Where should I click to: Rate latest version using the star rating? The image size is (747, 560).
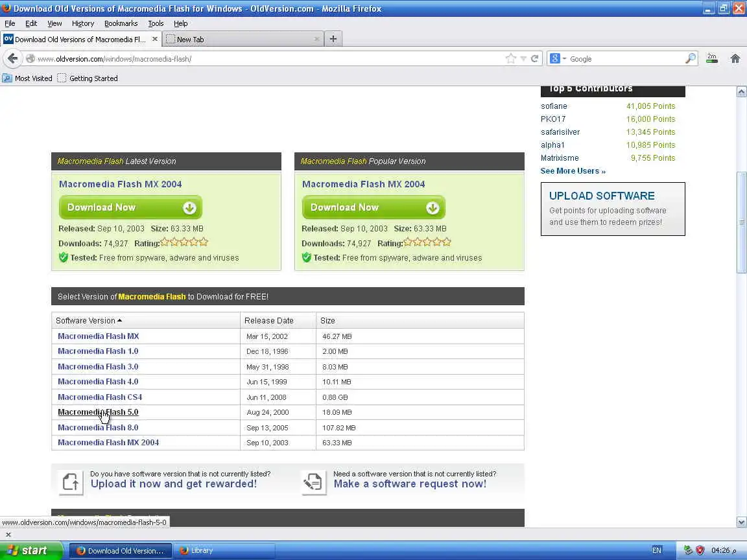[x=184, y=242]
